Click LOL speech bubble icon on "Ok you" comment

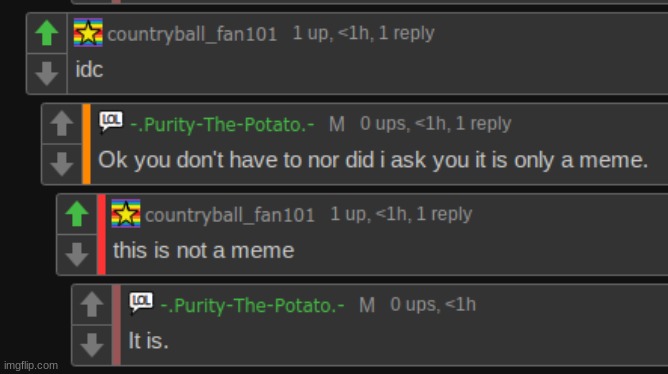click(x=111, y=122)
